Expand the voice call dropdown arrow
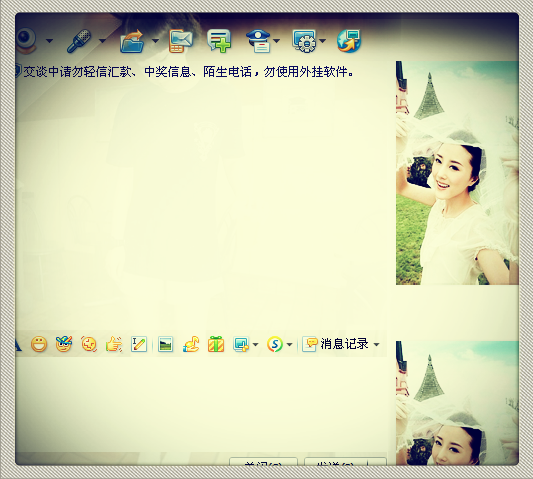This screenshot has width=533, height=479. tap(102, 41)
